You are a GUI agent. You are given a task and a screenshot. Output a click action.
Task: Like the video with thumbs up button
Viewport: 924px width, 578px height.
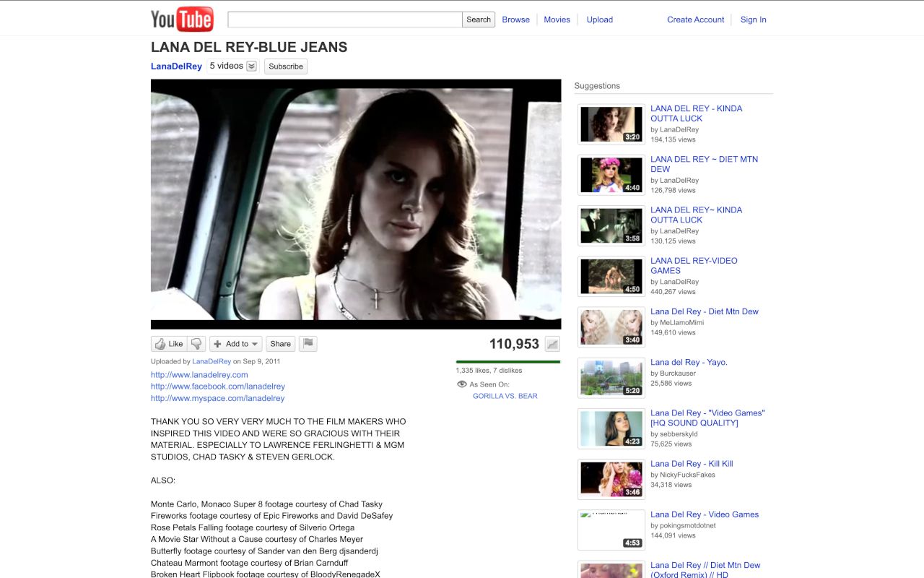(169, 344)
